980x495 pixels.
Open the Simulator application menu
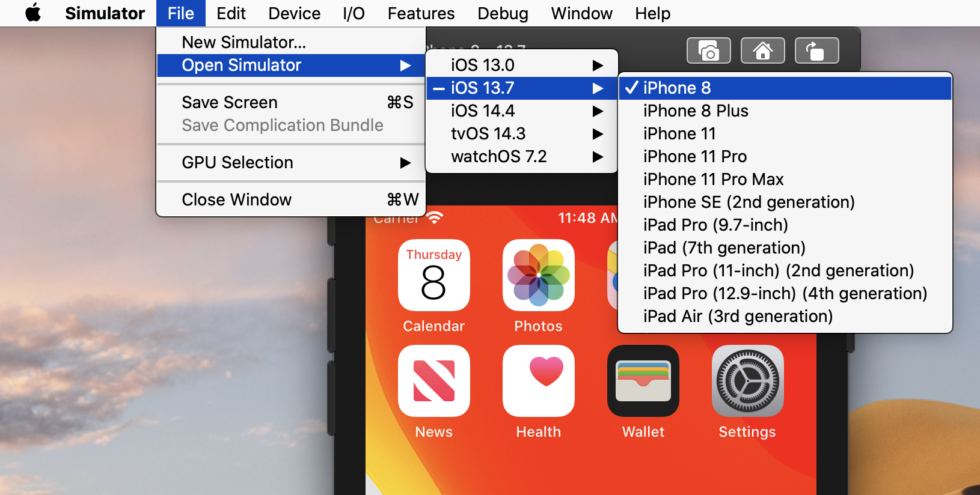coord(105,13)
